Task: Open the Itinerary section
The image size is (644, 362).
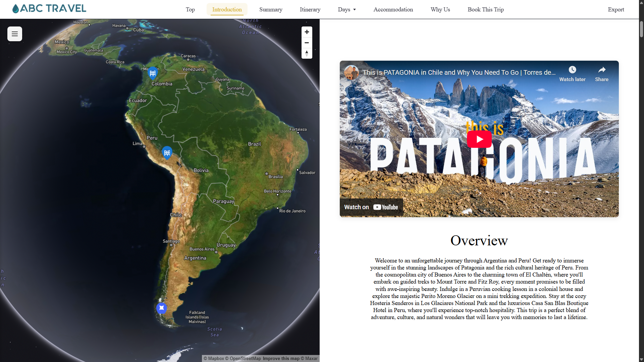Action: 310,9
